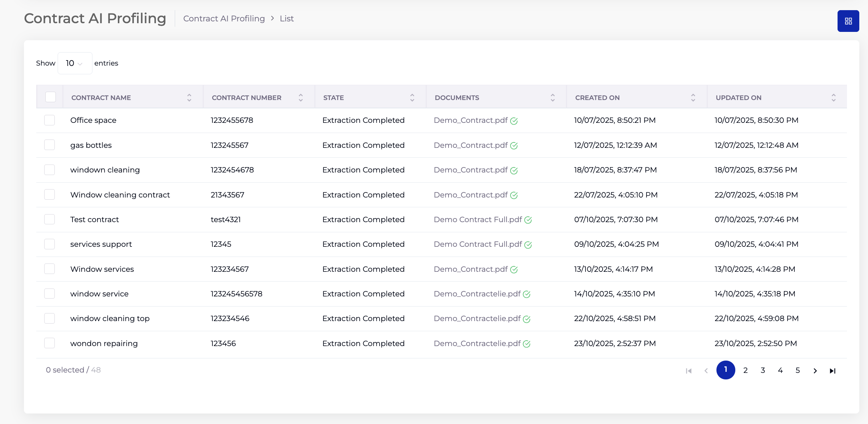This screenshot has width=868, height=424.
Task: Click the check icon for wondon repairing document
Action: [526, 344]
